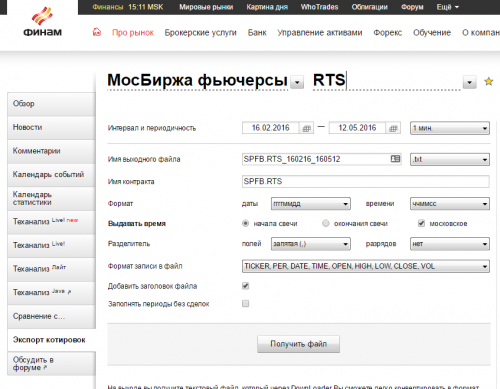The height and width of the screenshot is (389, 500).
Task: Click 'Получить файл' button
Action: [298, 344]
